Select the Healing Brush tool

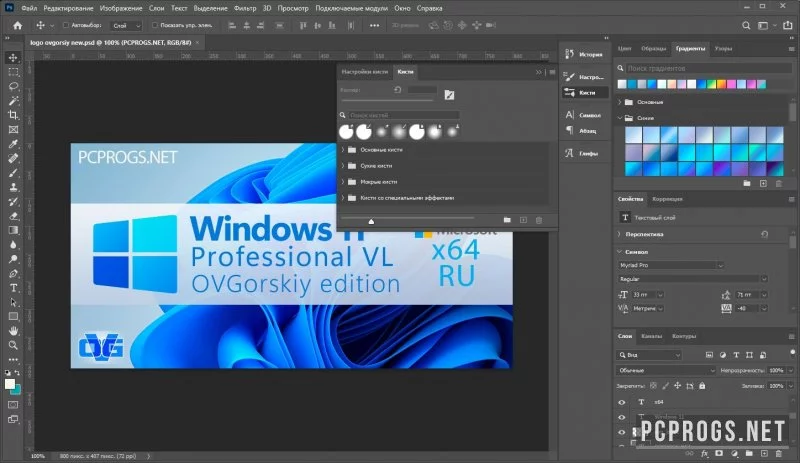coord(13,158)
